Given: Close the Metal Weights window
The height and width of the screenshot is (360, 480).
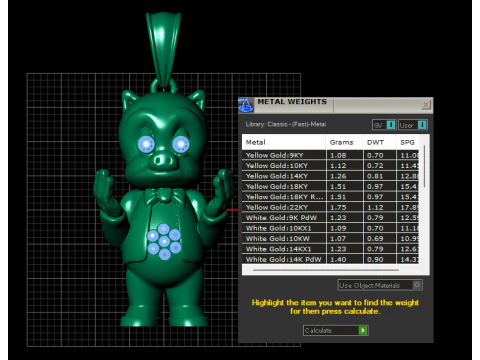Looking at the screenshot, I should click(426, 104).
